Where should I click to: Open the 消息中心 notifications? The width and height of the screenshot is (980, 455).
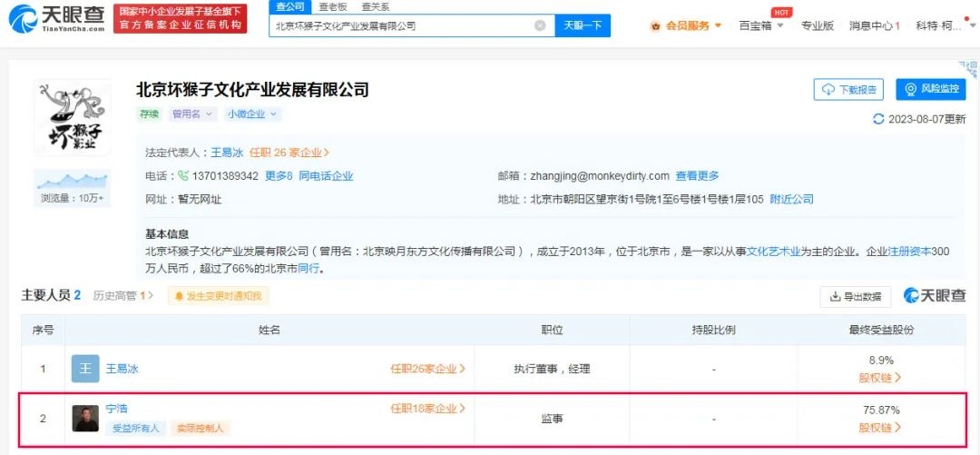click(x=875, y=25)
